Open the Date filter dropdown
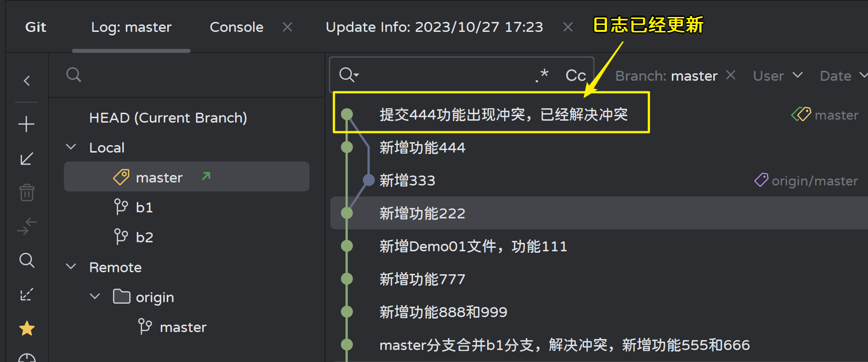The width and height of the screenshot is (868, 362). coord(843,76)
